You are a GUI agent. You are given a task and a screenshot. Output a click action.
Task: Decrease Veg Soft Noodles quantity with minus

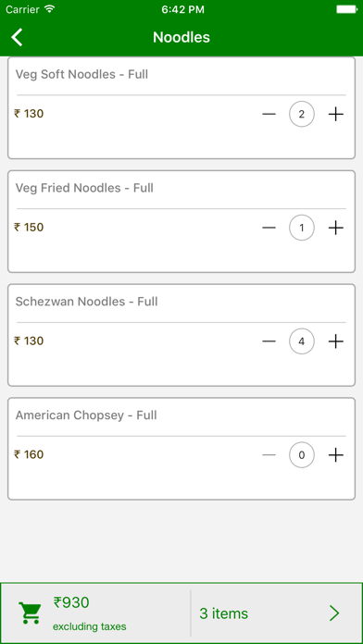click(x=269, y=114)
